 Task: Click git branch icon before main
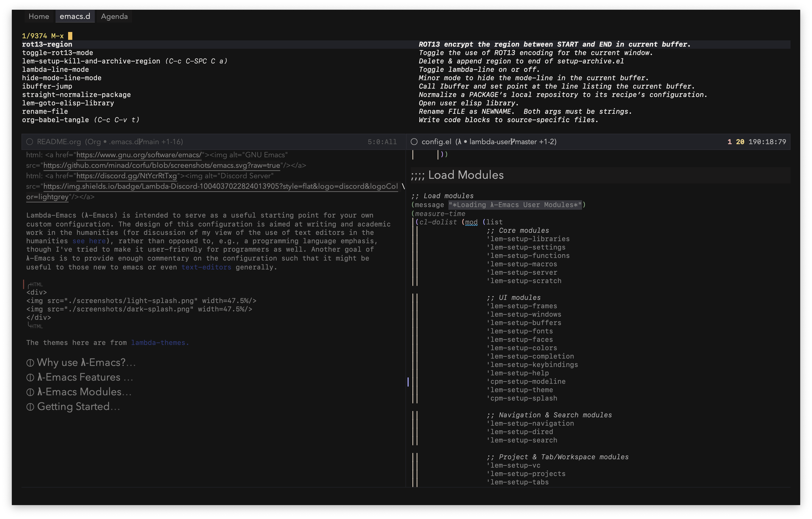tap(141, 142)
